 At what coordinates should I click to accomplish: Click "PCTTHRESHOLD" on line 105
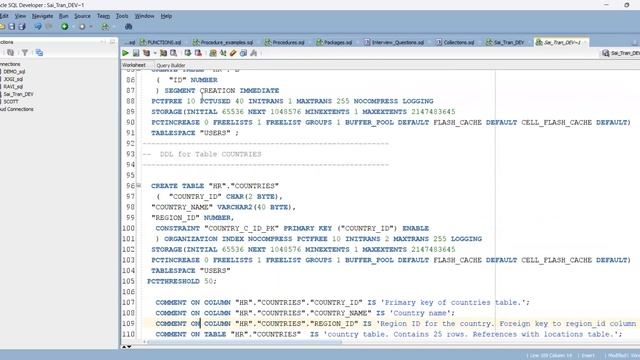(173, 281)
